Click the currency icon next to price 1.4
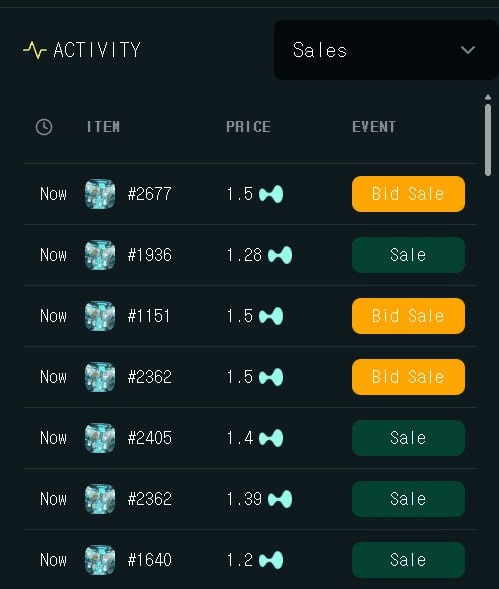 (x=271, y=438)
